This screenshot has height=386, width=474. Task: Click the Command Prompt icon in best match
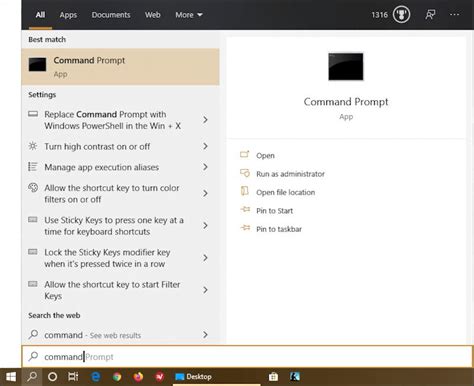pos(37,64)
